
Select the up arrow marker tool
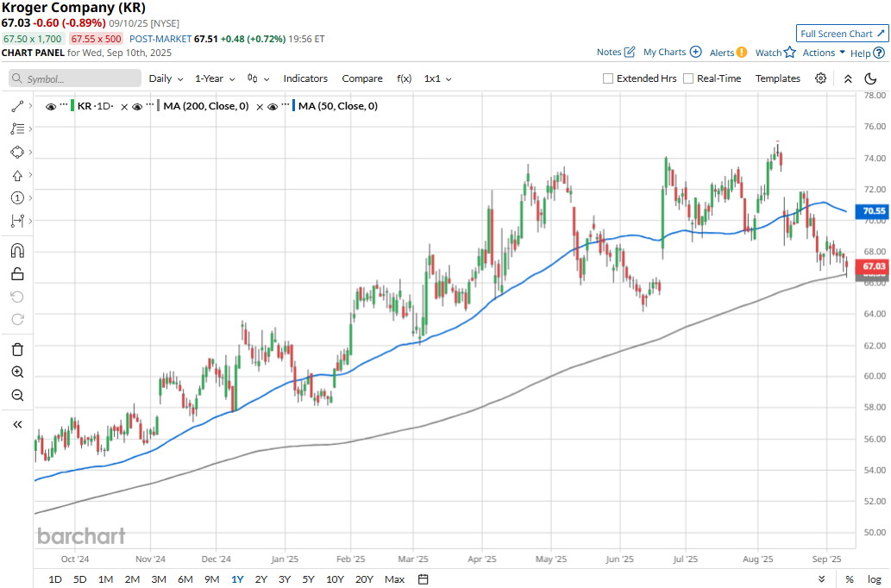(17, 176)
